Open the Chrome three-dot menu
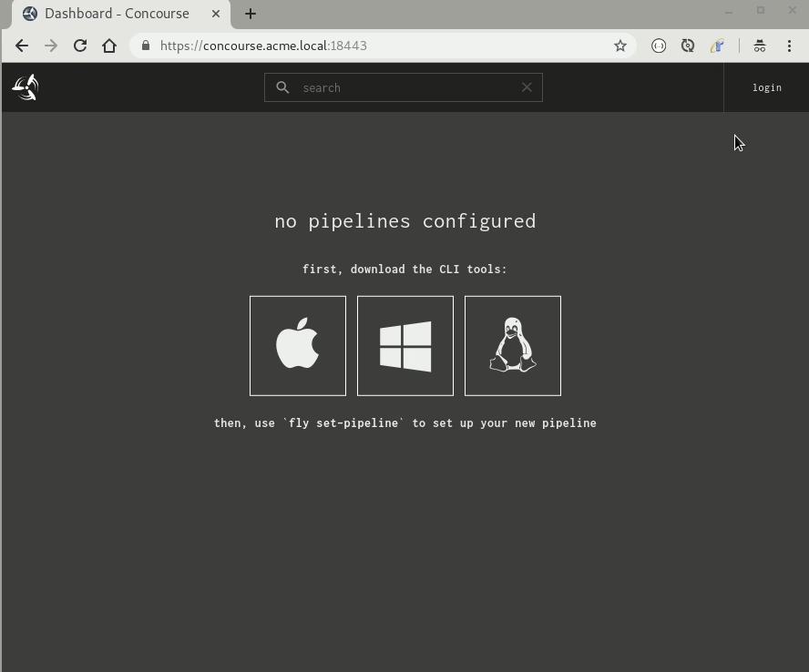Viewport: 809px width, 672px height. [789, 46]
